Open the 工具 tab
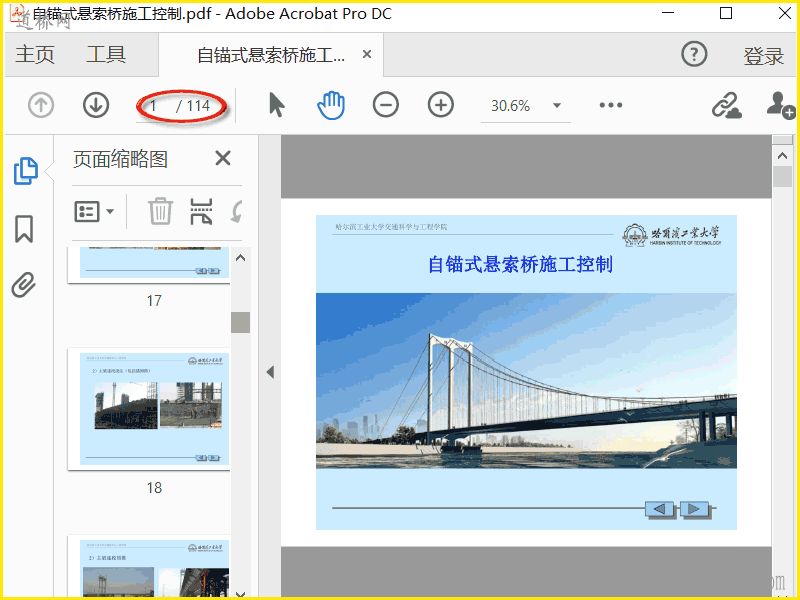800x600 pixels. 106,55
